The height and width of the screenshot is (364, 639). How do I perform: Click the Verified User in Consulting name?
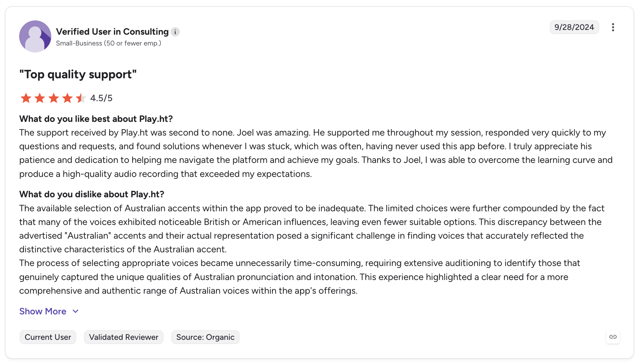click(x=112, y=31)
